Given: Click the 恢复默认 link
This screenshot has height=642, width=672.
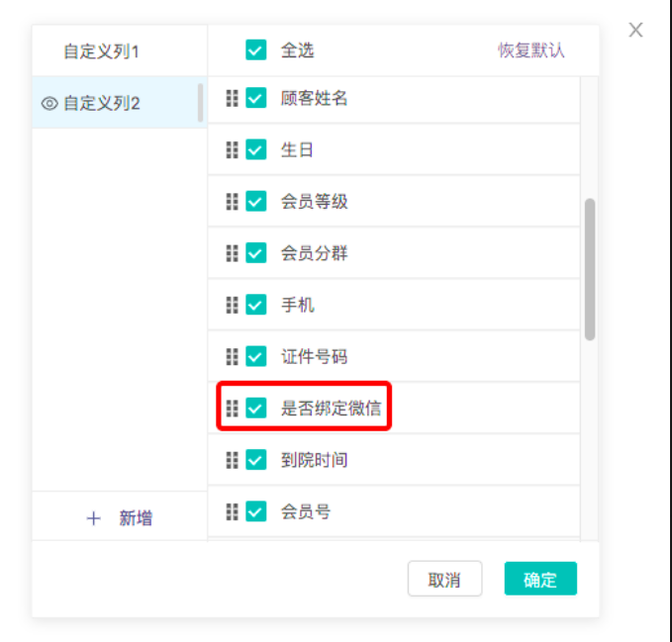Looking at the screenshot, I should coord(530,50).
